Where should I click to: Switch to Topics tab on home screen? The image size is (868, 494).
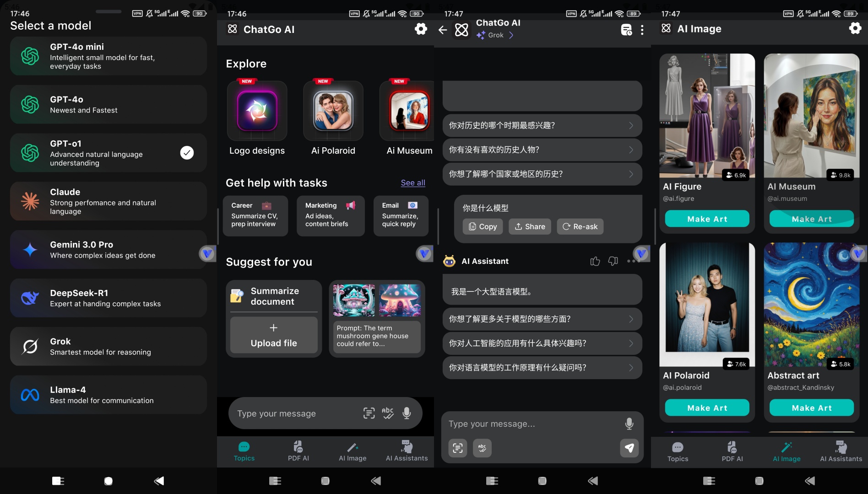244,451
